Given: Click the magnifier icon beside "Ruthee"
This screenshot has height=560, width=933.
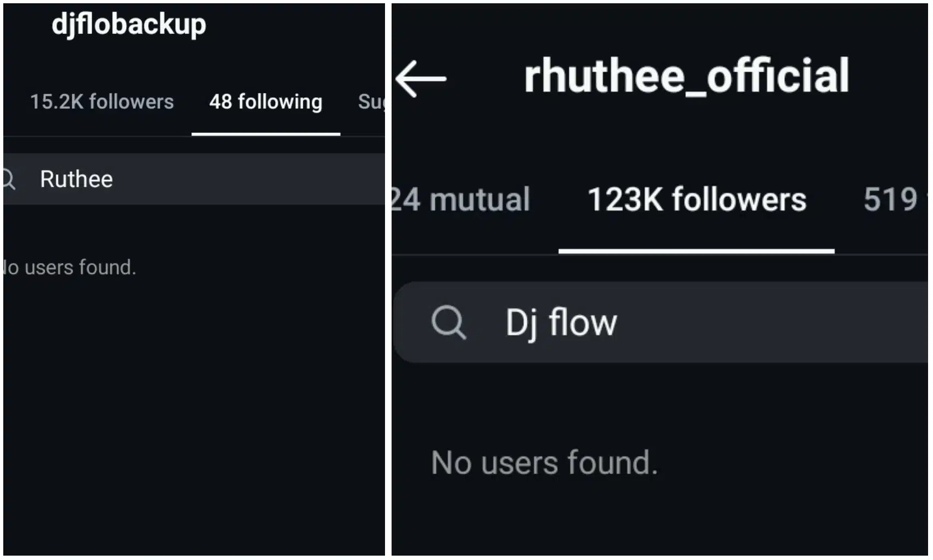Looking at the screenshot, I should click(x=9, y=179).
